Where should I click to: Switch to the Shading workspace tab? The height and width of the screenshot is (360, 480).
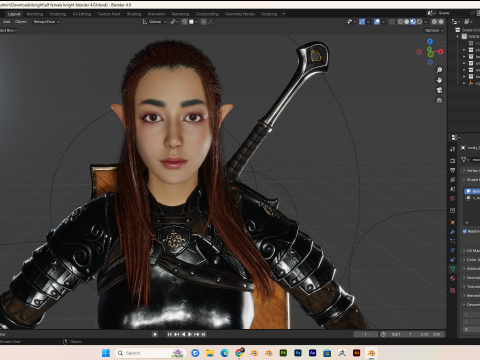[134, 14]
